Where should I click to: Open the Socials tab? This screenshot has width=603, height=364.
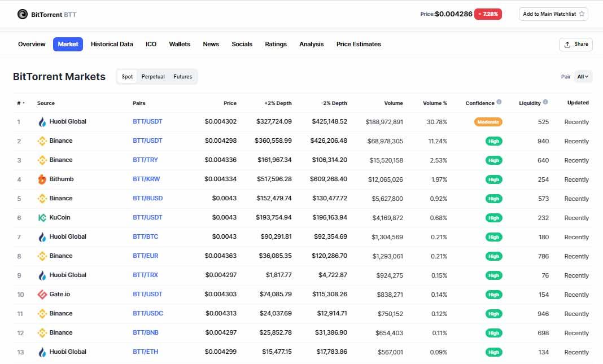(x=242, y=44)
